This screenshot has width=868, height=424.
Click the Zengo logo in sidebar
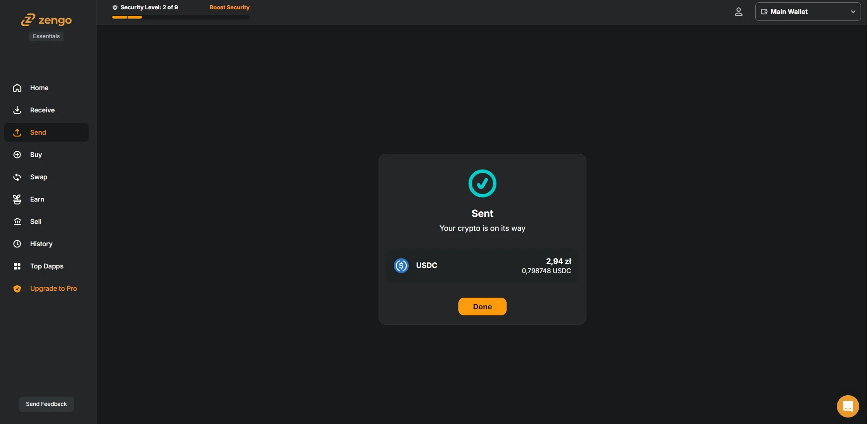tap(46, 20)
